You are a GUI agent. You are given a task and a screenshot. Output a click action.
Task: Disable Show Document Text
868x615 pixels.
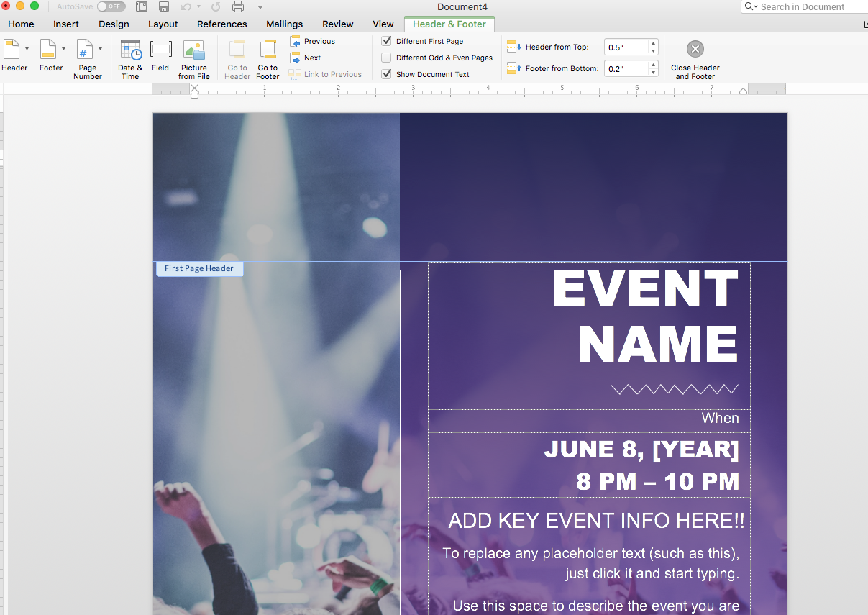[386, 73]
